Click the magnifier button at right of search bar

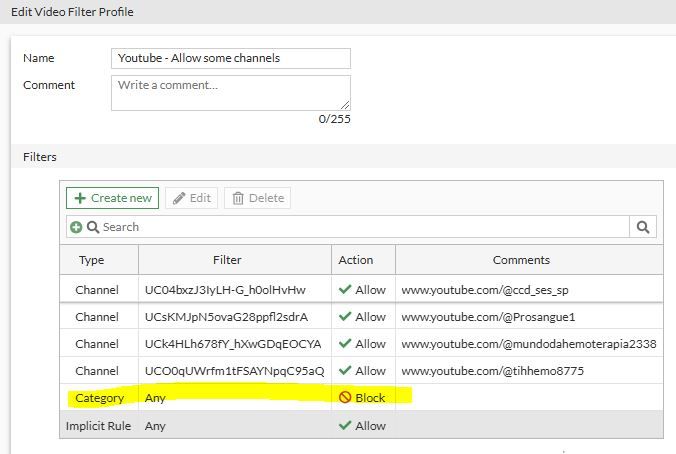(643, 227)
